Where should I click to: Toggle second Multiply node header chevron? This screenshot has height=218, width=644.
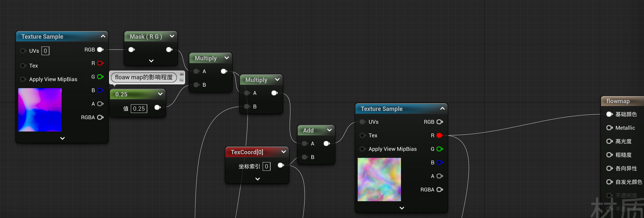[277, 79]
